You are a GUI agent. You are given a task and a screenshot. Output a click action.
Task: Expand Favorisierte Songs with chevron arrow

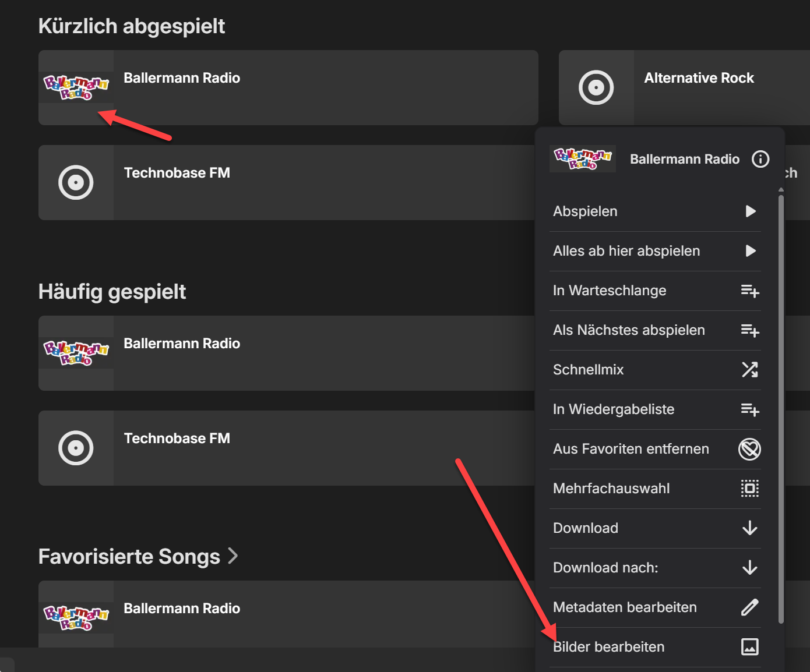point(233,556)
